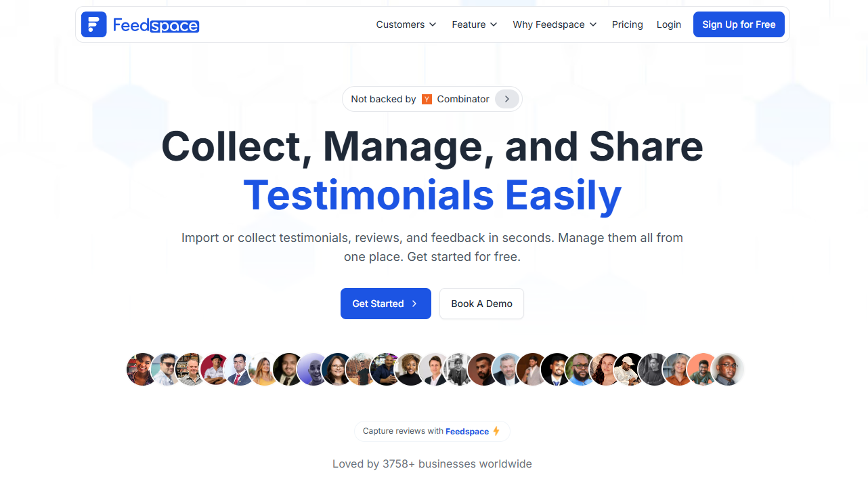Viewport: 868px width, 492px height.
Task: Click the arrow icon inside Get Started
Action: click(414, 304)
